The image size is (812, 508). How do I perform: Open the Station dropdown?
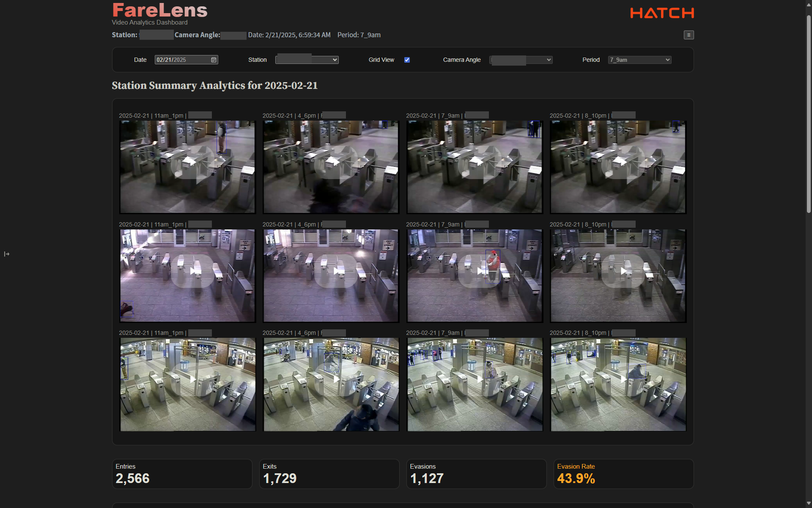[306, 60]
